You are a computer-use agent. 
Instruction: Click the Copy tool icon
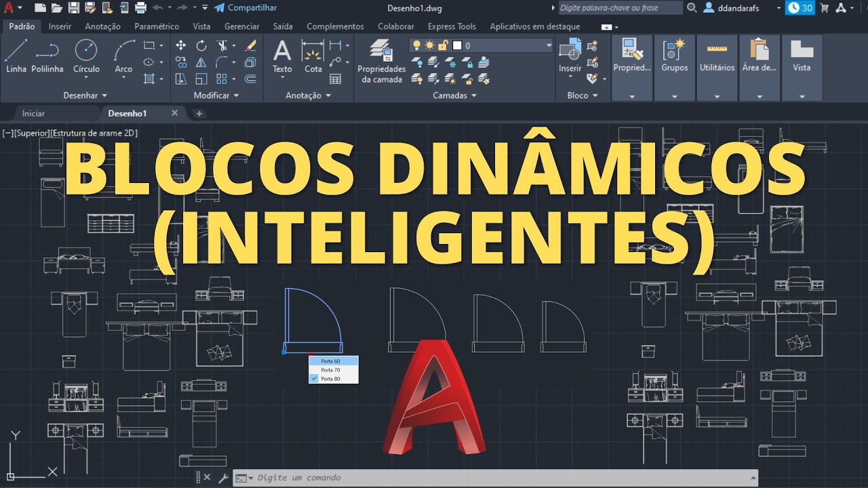click(181, 62)
